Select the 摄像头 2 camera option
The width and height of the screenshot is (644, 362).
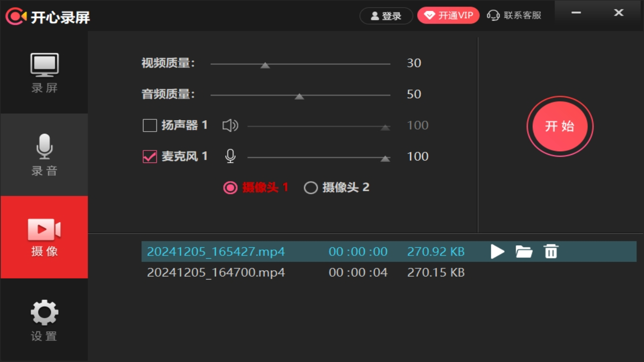310,188
